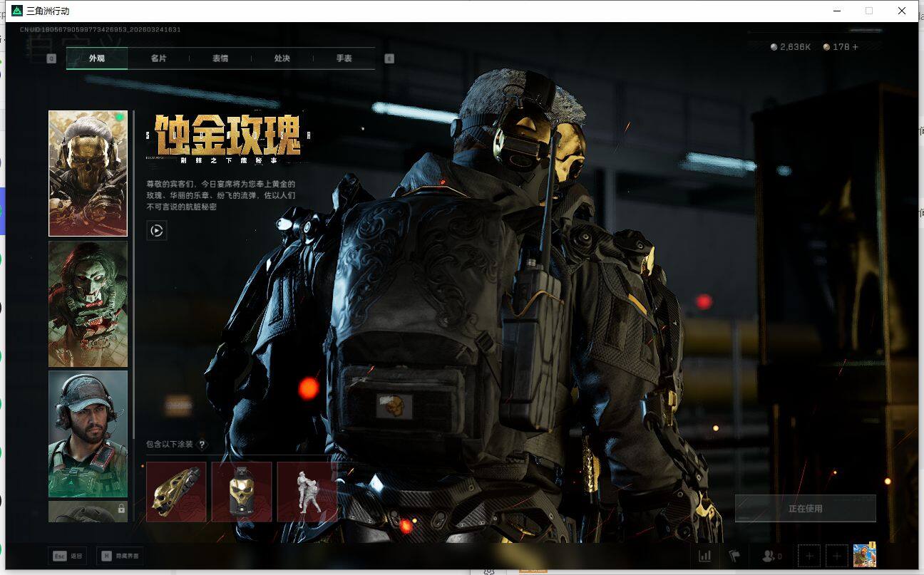The width and height of the screenshot is (924, 575).
Task: Open the player avatar in bottom bar
Action: 865,555
